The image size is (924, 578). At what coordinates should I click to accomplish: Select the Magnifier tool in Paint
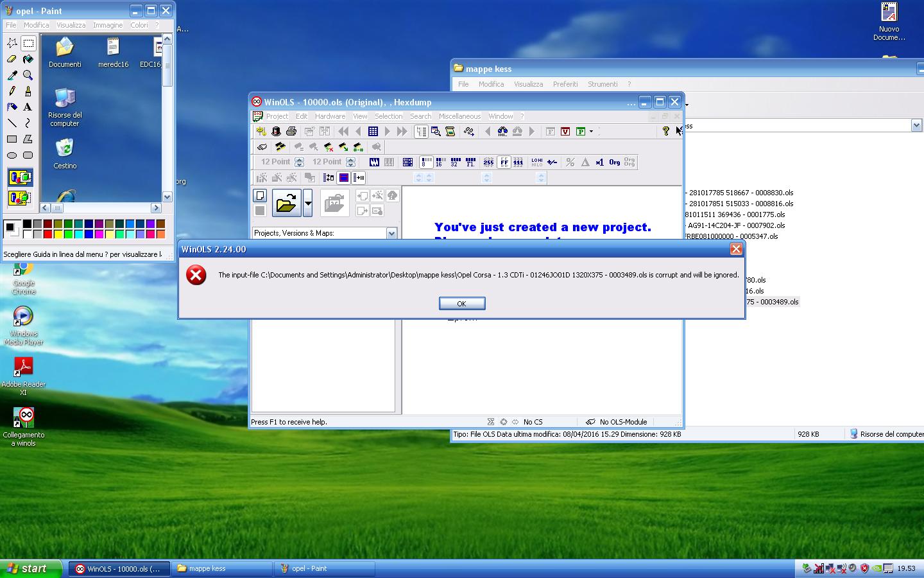point(28,75)
